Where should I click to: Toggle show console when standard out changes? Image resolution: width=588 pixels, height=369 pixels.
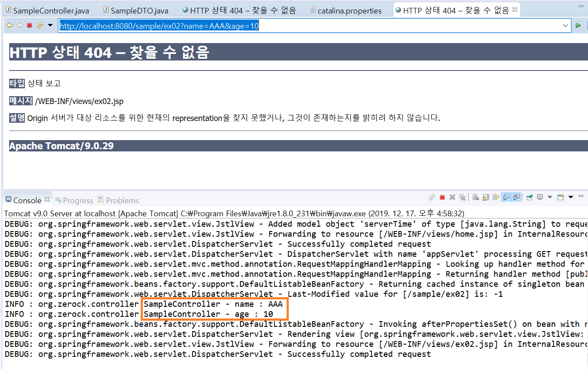coord(506,197)
